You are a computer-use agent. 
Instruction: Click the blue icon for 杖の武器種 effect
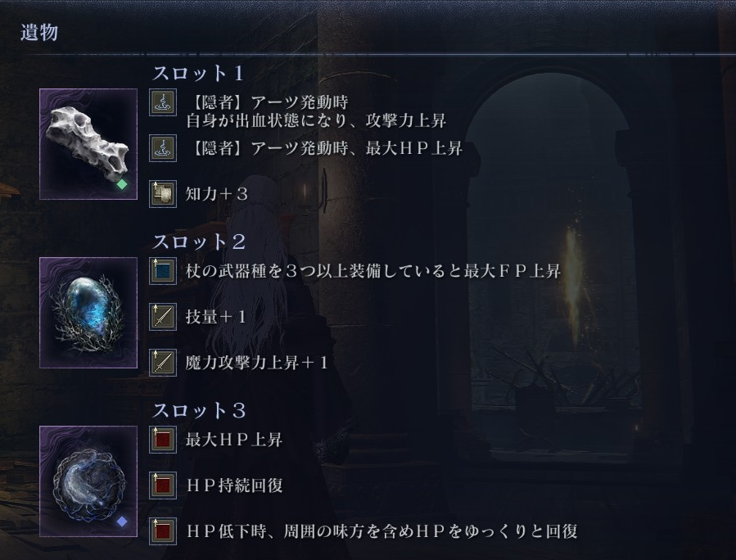tap(163, 271)
